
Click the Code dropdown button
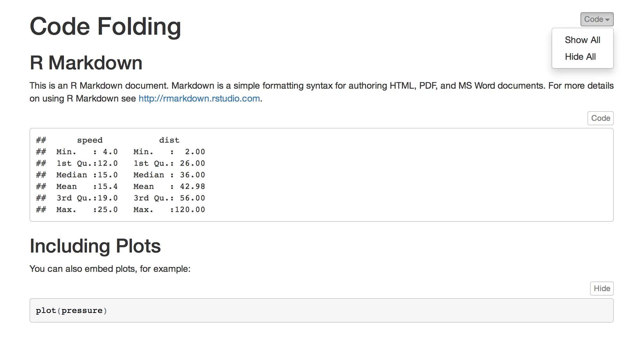[597, 18]
